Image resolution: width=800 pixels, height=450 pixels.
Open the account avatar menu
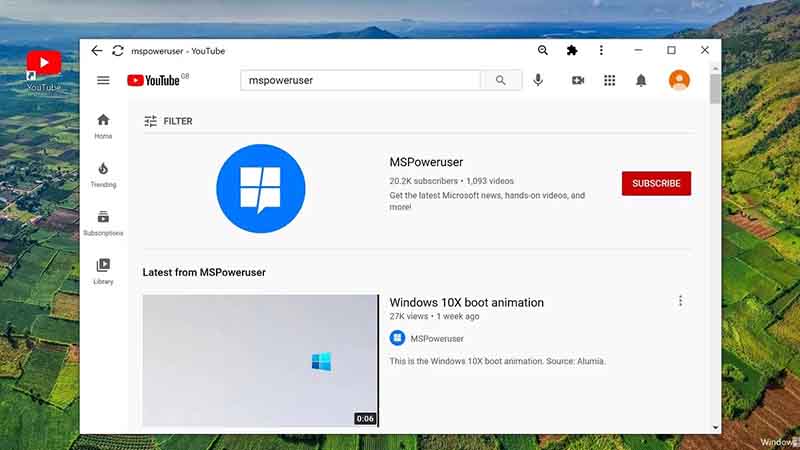tap(679, 80)
